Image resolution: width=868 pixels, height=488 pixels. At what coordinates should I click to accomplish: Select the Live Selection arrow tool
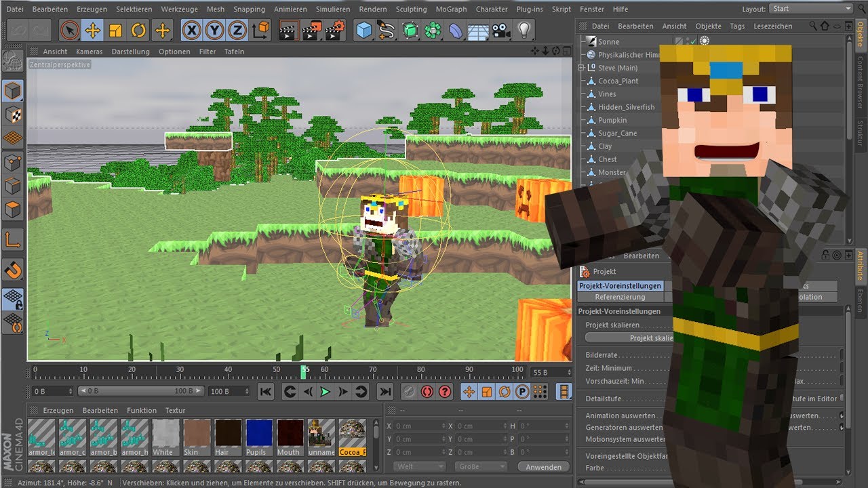click(69, 30)
